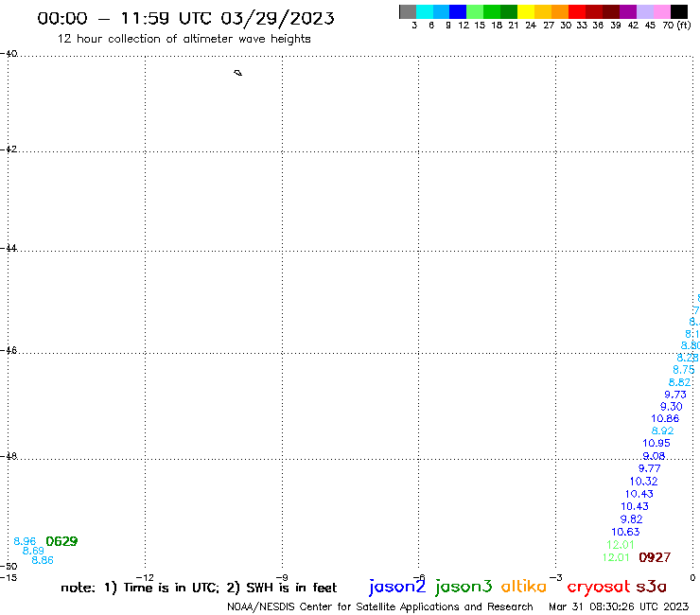Image resolution: width=700 pixels, height=615 pixels.
Task: Click the 10.32 wave height reading
Action: click(x=644, y=482)
